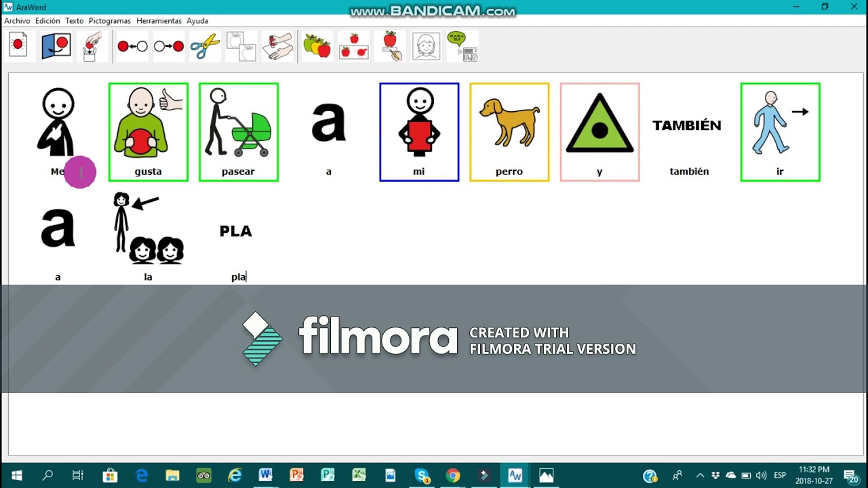Open Task View in the taskbar
The height and width of the screenshot is (488, 868).
click(78, 475)
